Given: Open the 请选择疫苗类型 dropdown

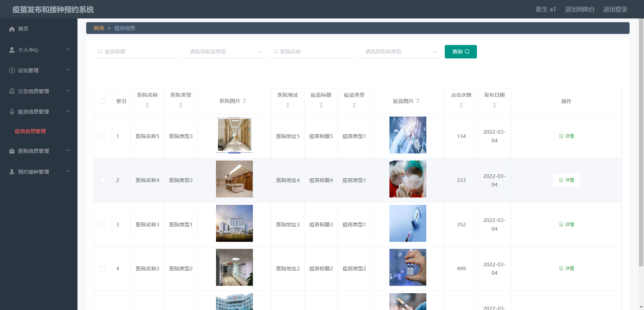Looking at the screenshot, I should (x=225, y=52).
